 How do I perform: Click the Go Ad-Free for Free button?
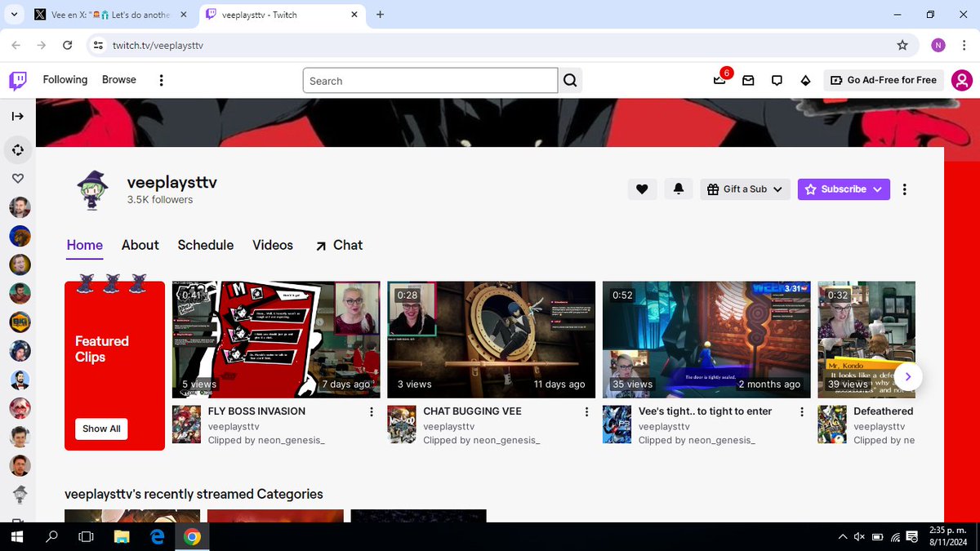click(884, 80)
